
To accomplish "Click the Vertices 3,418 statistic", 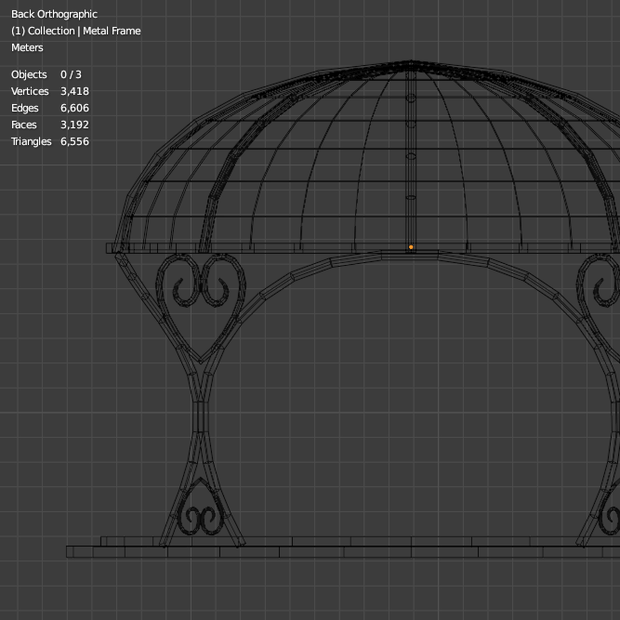I will click(50, 91).
